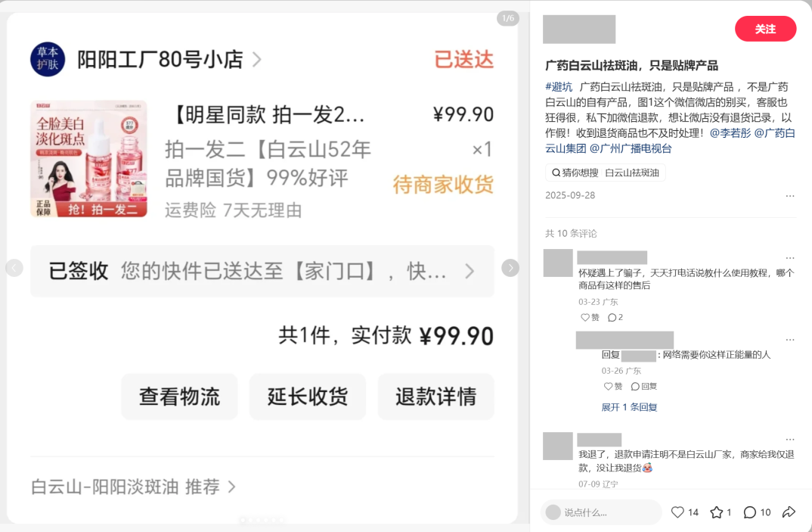812x532 pixels.
Task: Go to next image with right arrow
Action: coord(510,268)
